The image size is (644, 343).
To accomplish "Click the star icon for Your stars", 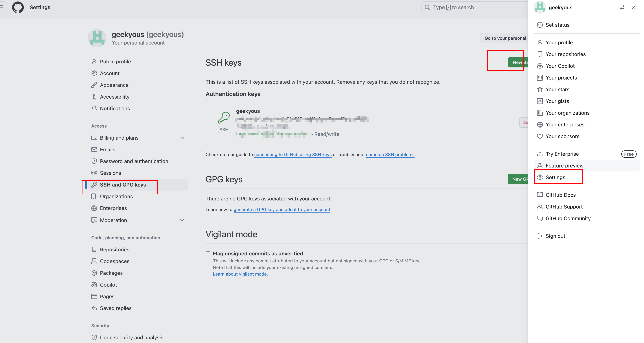I will tap(540, 89).
